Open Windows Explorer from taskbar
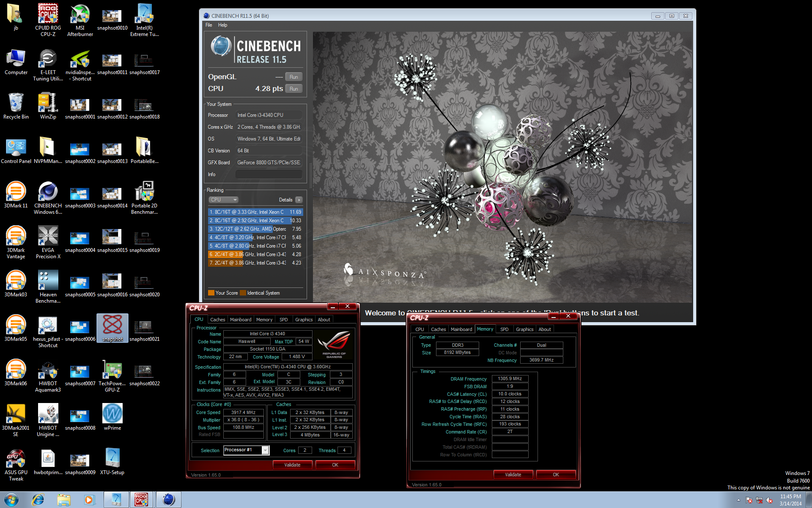The width and height of the screenshot is (812, 508). pyautogui.click(x=64, y=500)
